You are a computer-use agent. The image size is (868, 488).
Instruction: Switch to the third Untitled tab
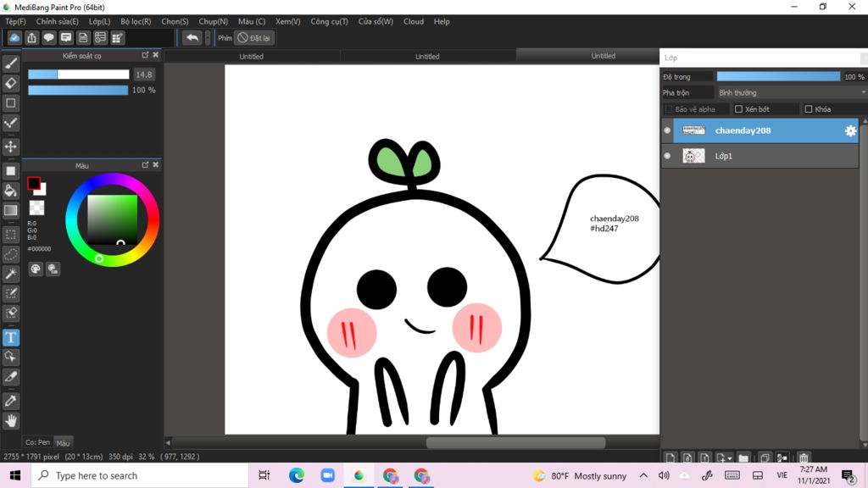603,56
